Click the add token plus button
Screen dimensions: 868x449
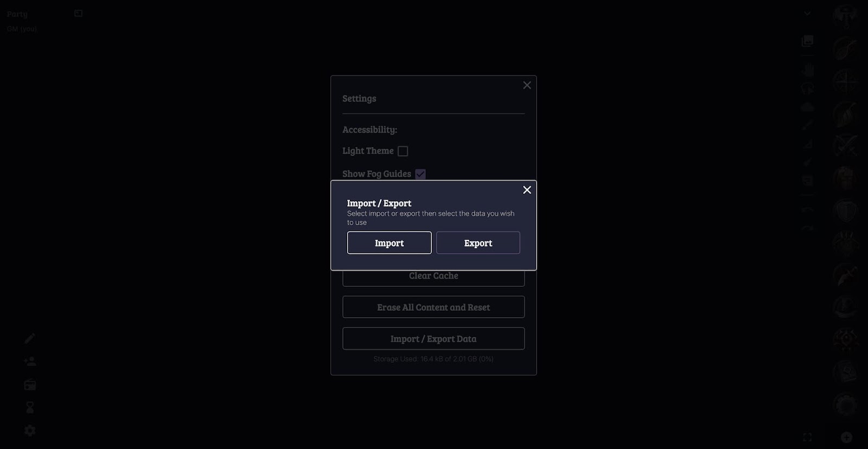846,437
